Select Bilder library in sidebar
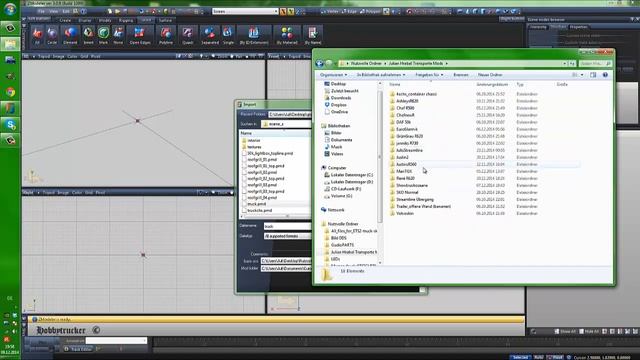640x360 pixels. [336, 133]
